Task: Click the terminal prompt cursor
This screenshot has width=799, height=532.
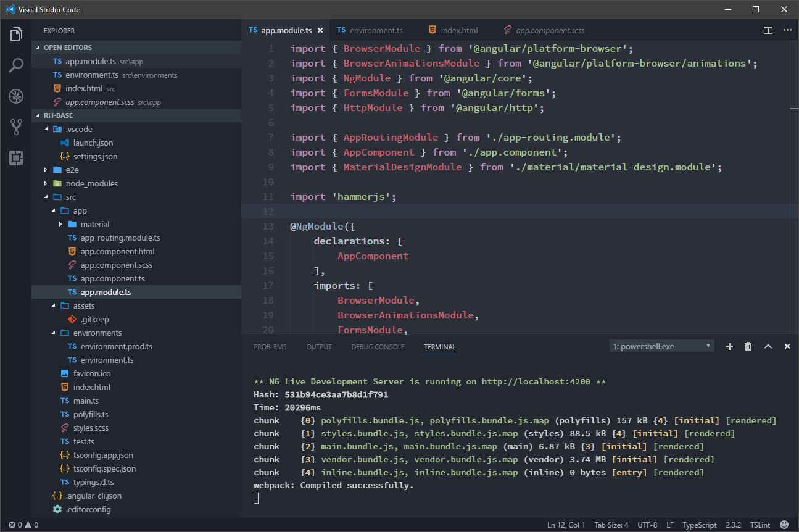Action: point(256,498)
